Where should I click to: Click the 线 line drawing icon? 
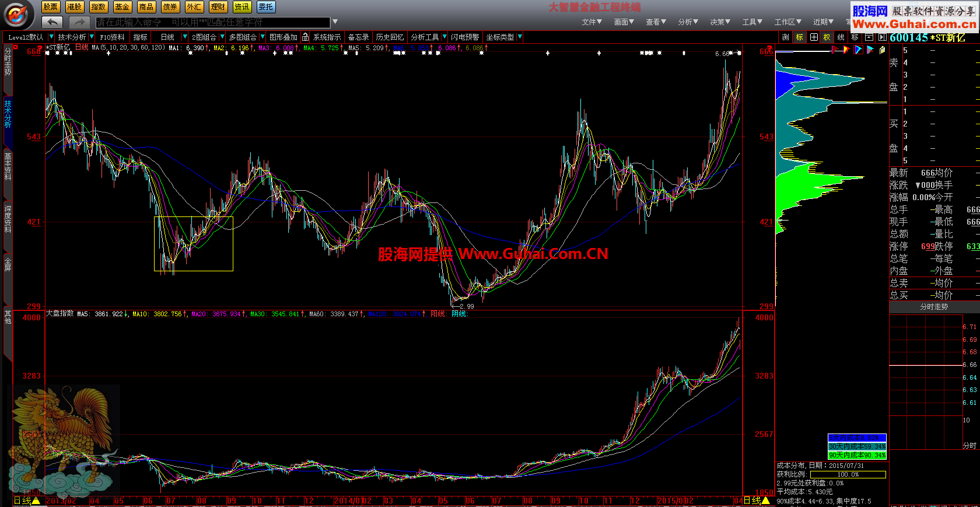click(x=841, y=37)
